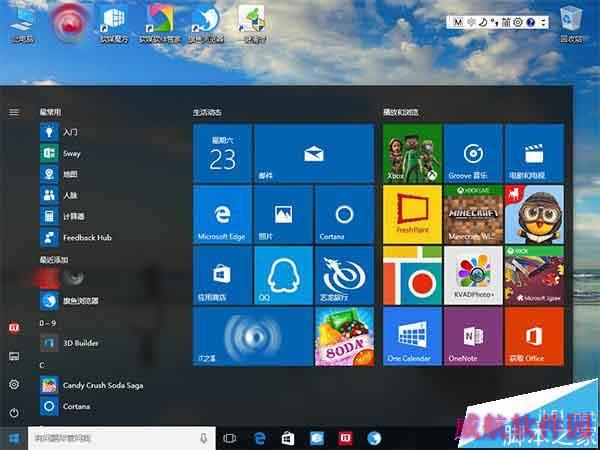
Task: Open Task View on the taskbar
Action: pos(230,439)
